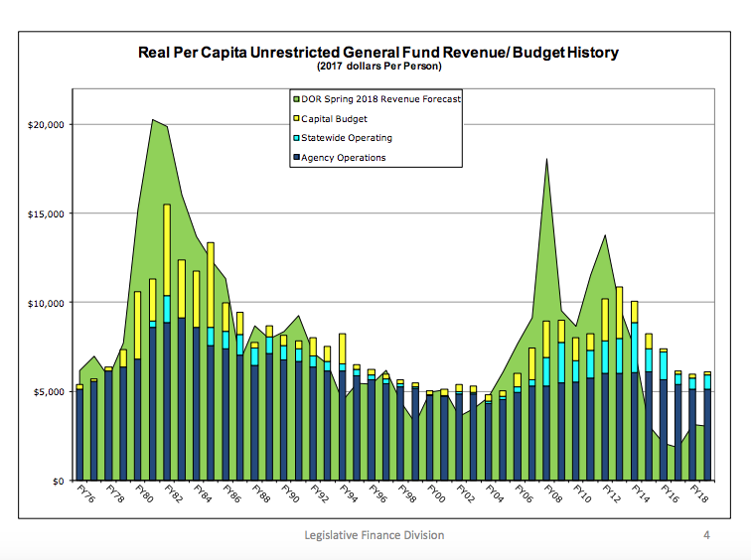Click the FY02 x-axis label
This screenshot has width=751, height=560.
tap(466, 493)
